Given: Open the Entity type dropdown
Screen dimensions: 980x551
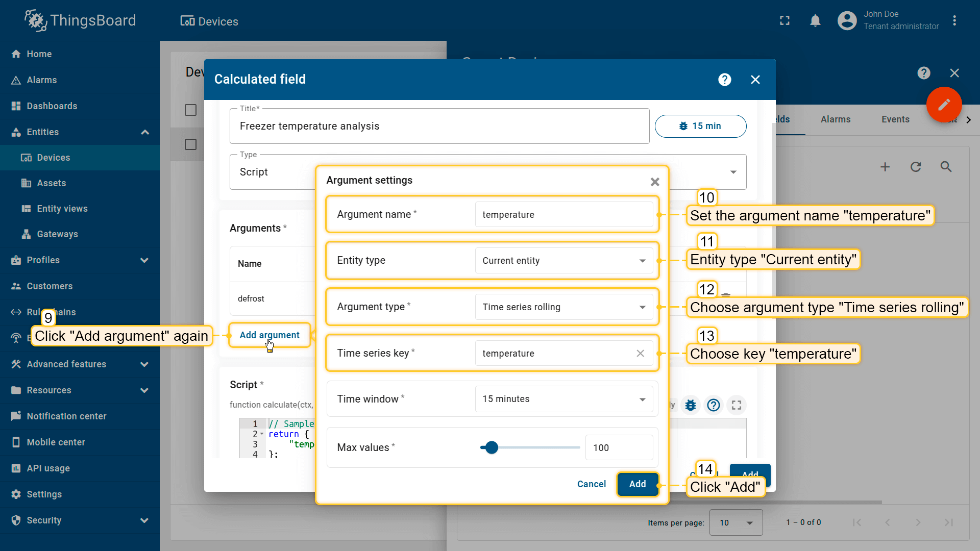Looking at the screenshot, I should pos(563,261).
